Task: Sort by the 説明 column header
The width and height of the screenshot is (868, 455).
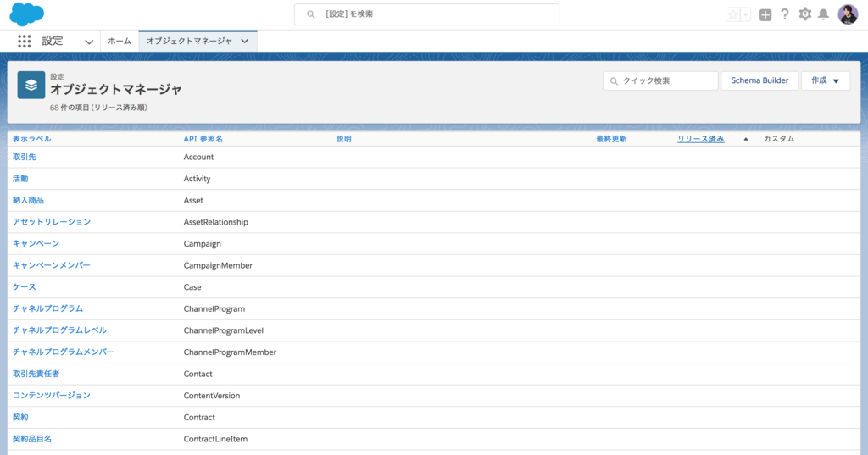Action: (x=344, y=139)
